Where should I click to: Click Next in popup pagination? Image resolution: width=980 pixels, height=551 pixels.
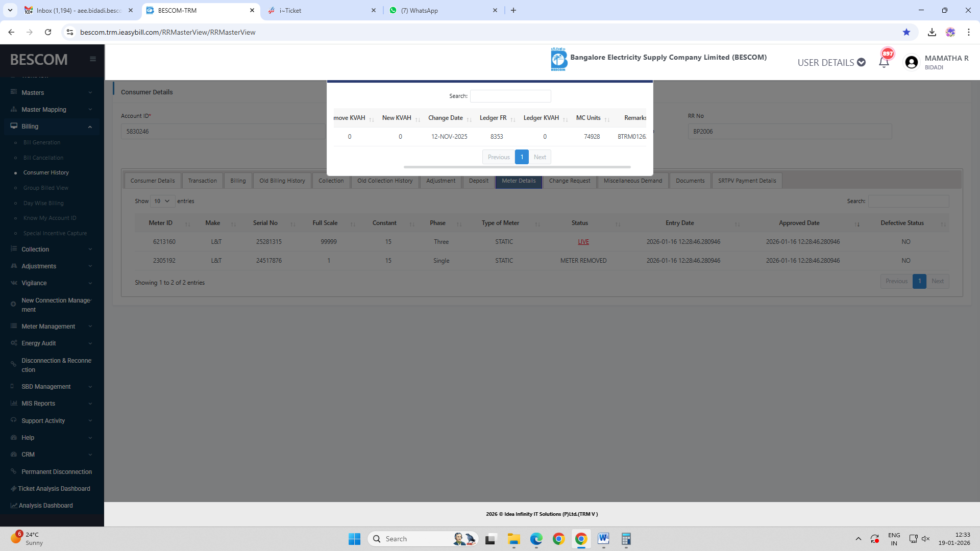pyautogui.click(x=540, y=157)
